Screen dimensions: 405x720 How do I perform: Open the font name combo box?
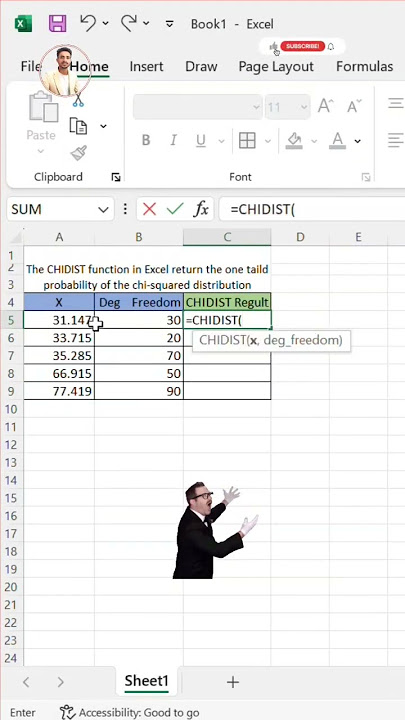click(x=198, y=107)
